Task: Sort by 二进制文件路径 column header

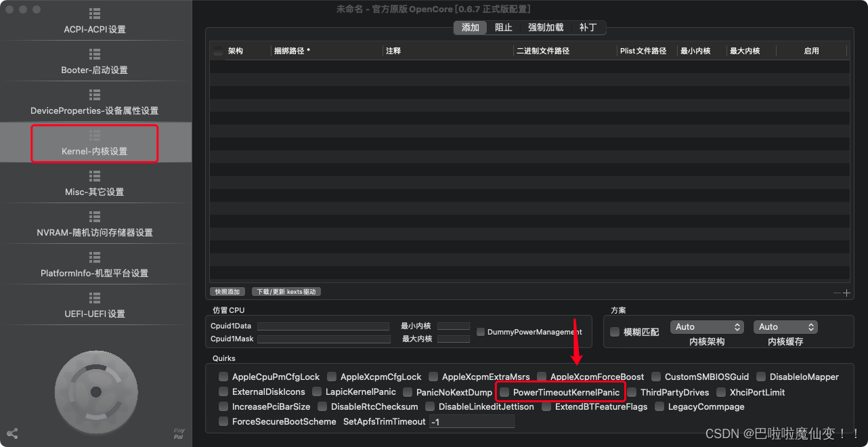Action: (x=565, y=51)
